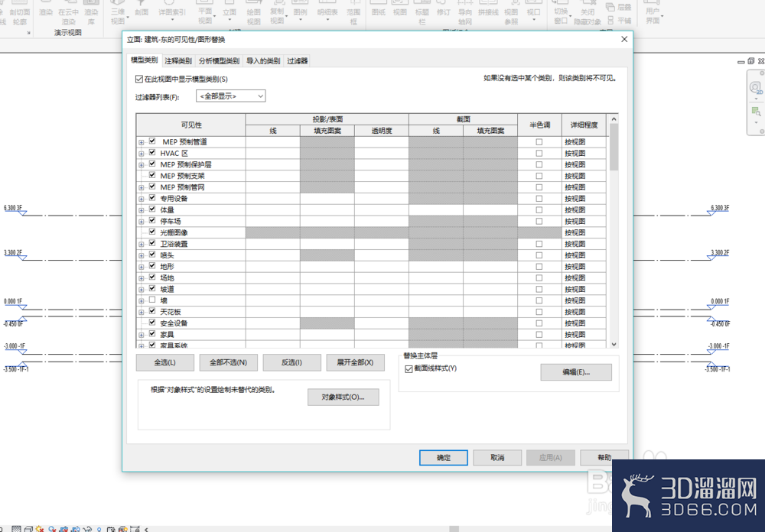
Task: Expand the 场地 tree node
Action: click(x=142, y=278)
